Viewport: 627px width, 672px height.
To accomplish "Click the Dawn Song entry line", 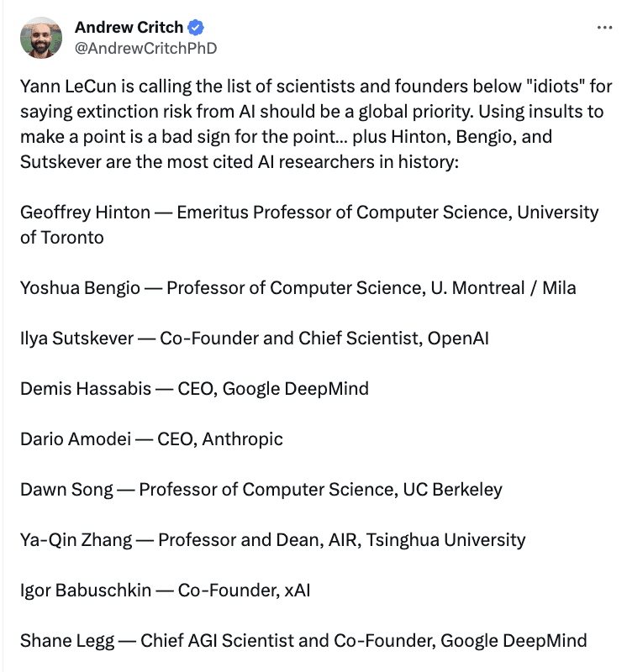I will point(261,490).
